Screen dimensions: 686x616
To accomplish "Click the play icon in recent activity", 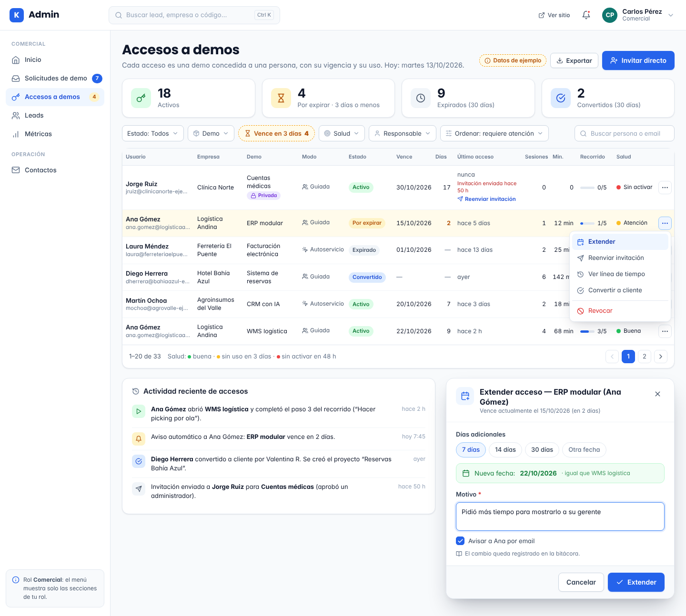I will (139, 411).
